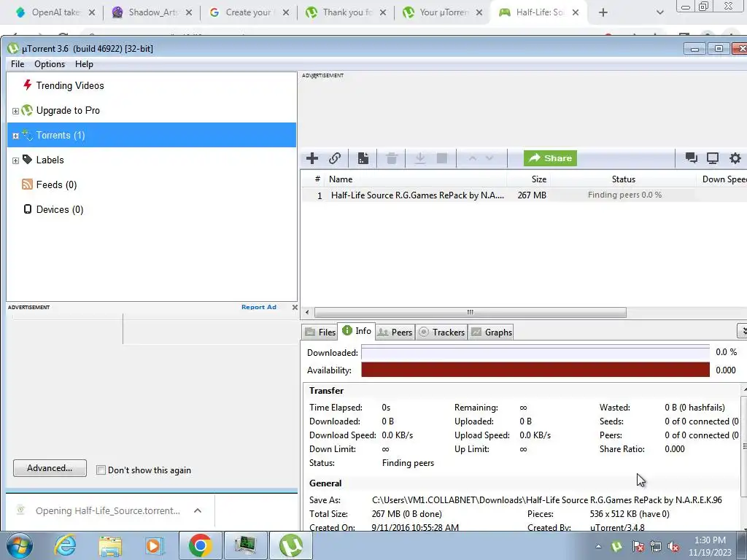This screenshot has width=747, height=560.
Task: Click the Create New Torrent icon
Action: pos(363,158)
